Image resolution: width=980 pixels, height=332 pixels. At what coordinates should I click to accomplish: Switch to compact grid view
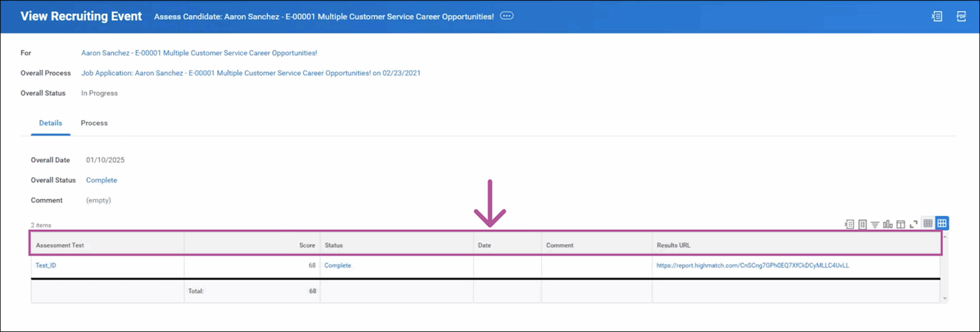928,223
